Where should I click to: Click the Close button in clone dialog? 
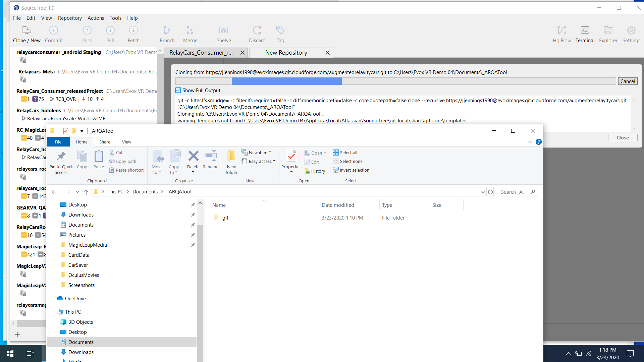tap(623, 138)
